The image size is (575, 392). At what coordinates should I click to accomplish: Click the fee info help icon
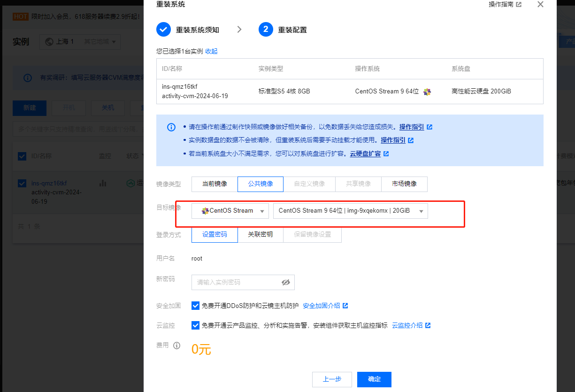tap(176, 346)
